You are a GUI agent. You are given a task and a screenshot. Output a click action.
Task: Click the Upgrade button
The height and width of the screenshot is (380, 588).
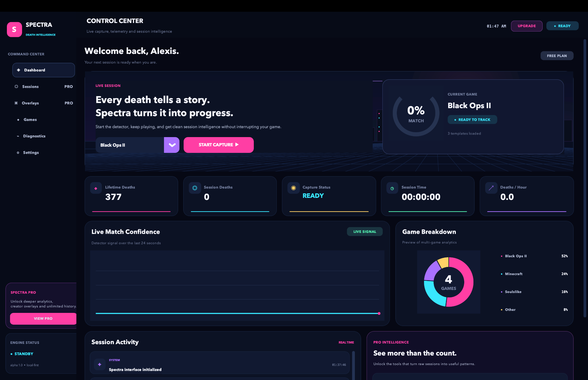pos(527,26)
